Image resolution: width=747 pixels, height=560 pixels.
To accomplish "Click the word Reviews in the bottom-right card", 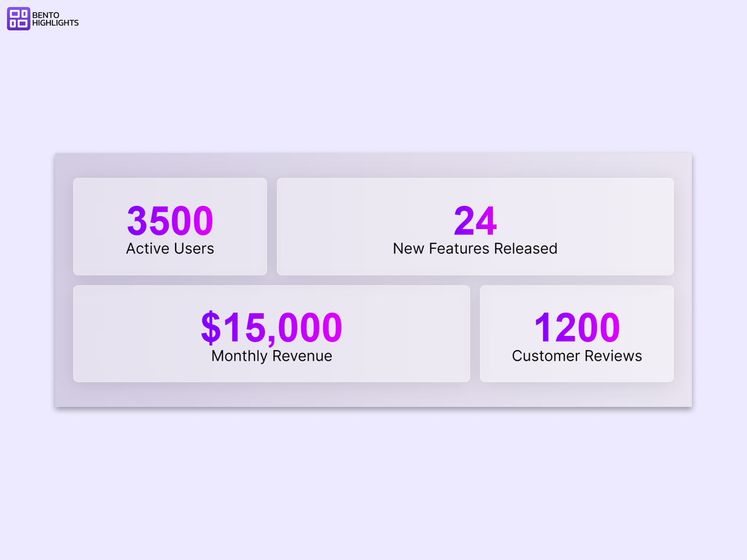I will point(613,356).
